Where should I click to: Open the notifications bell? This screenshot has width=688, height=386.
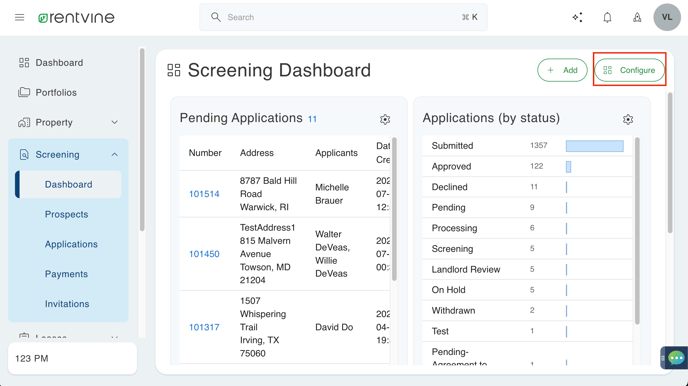(607, 18)
